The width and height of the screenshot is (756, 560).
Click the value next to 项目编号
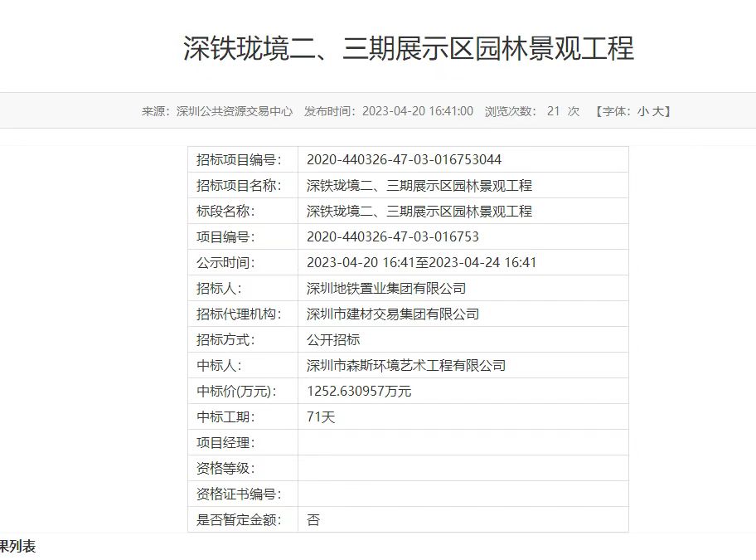392,237
